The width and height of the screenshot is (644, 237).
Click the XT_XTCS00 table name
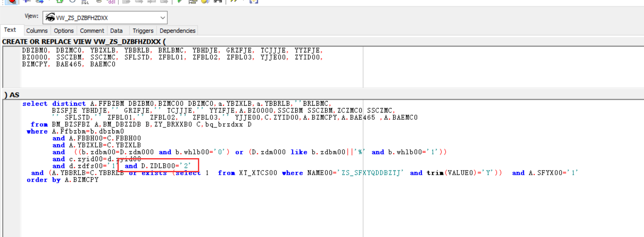tap(258, 173)
